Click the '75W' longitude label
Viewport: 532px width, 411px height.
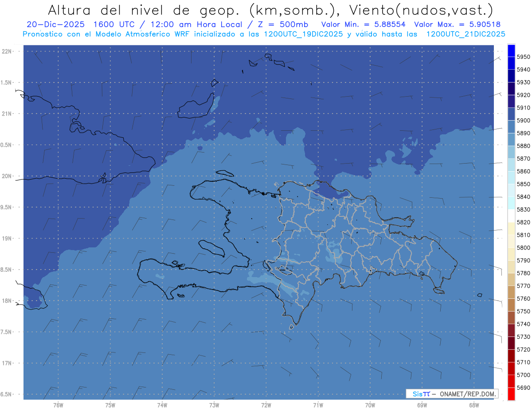pyautogui.click(x=110, y=405)
